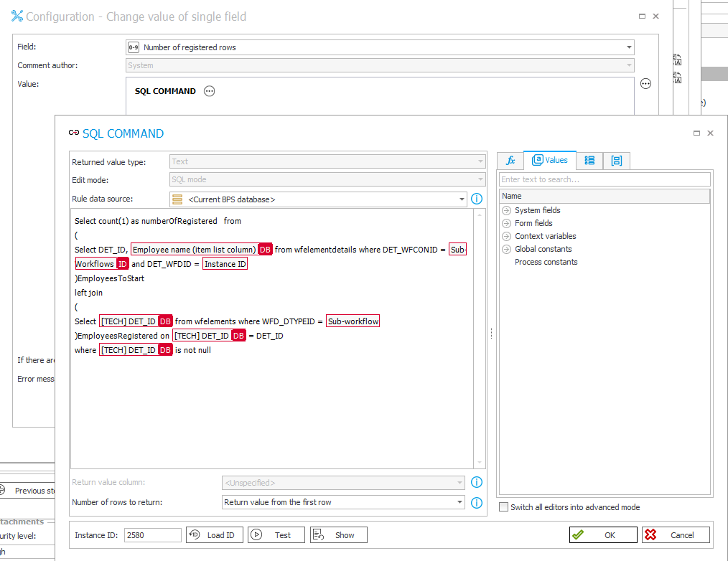This screenshot has width=728, height=561.
Task: Click the link icon in SQL COMMAND dialog title
Action: [x=73, y=133]
